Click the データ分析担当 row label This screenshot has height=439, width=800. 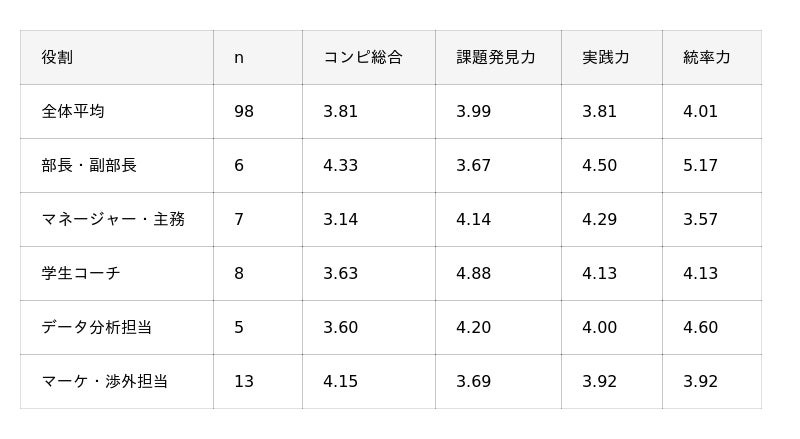[96, 327]
